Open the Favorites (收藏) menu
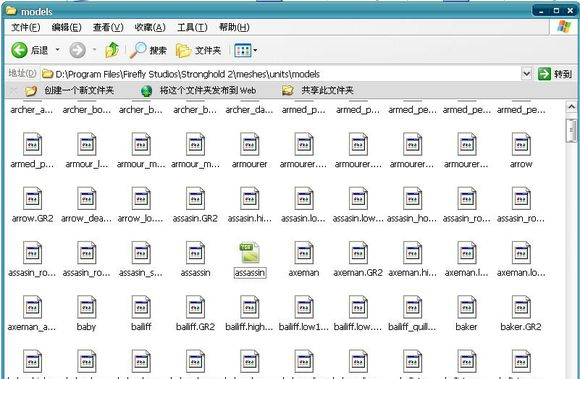The width and height of the screenshot is (580, 394). 150,27
